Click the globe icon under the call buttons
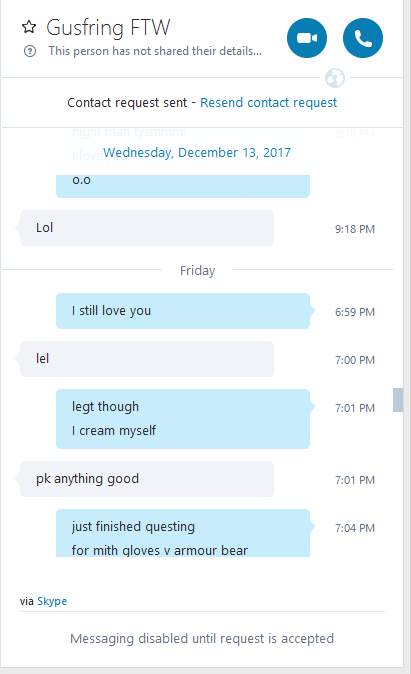 334,78
